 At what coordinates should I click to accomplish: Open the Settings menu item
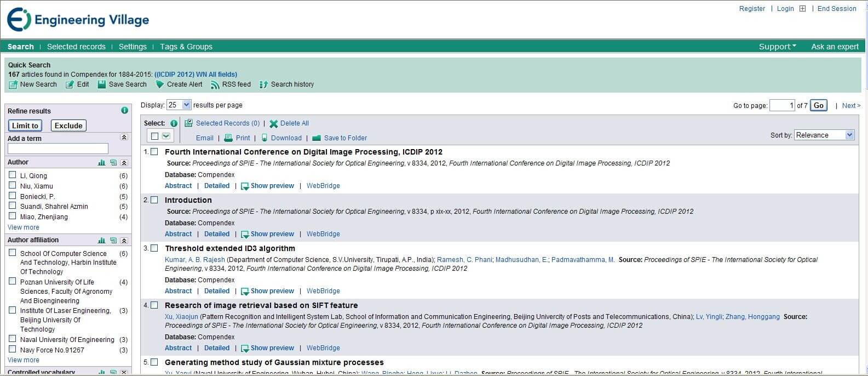pyautogui.click(x=133, y=47)
